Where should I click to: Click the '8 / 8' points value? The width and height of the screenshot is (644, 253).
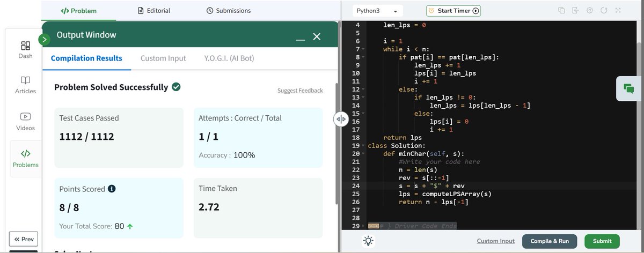70,207
